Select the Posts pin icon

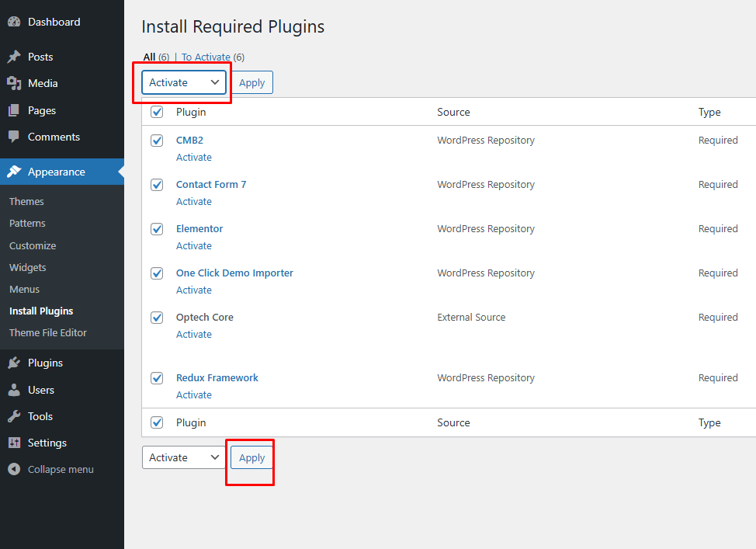coord(14,56)
